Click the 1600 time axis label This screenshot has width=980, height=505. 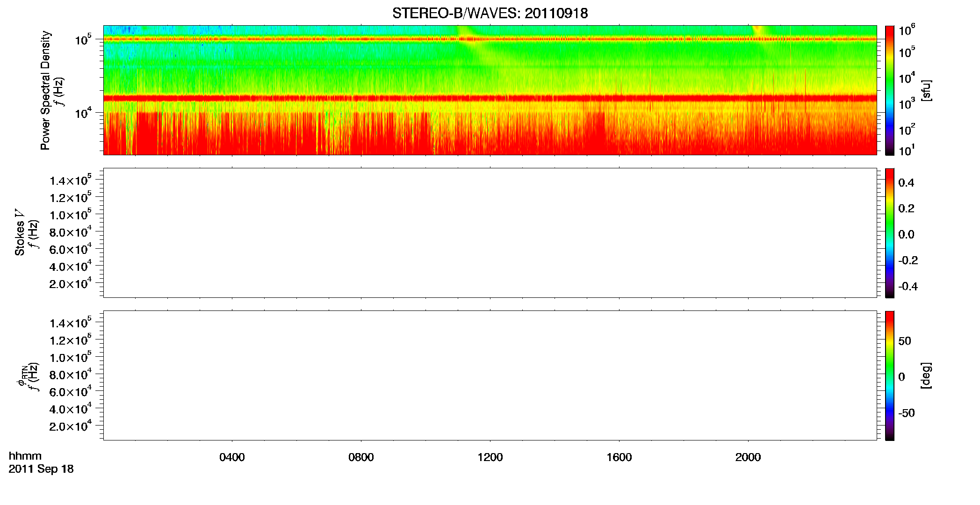[619, 457]
